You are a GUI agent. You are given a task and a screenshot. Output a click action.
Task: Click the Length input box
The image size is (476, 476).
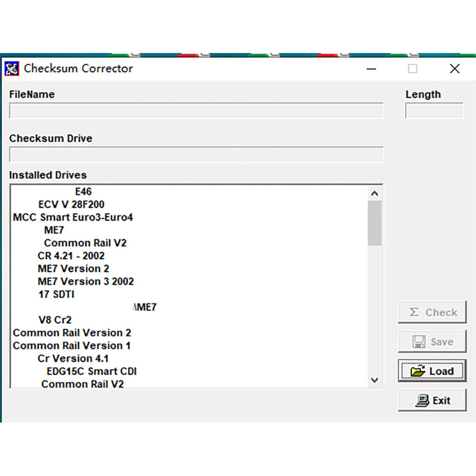pos(434,110)
